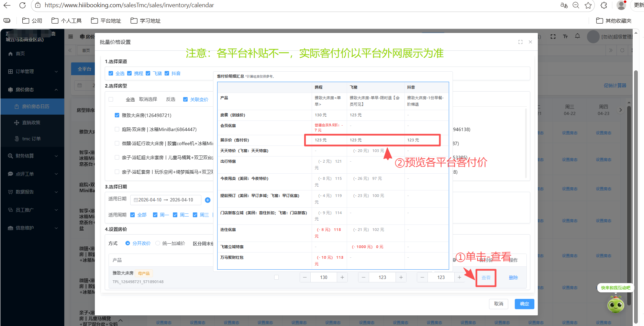Click the 财务结算 magnifier icon

click(x=10, y=156)
